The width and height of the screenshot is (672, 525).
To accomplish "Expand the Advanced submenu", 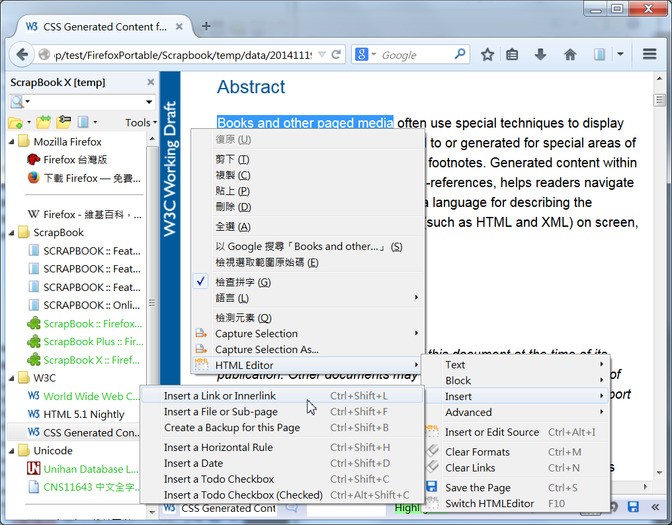I will (468, 412).
